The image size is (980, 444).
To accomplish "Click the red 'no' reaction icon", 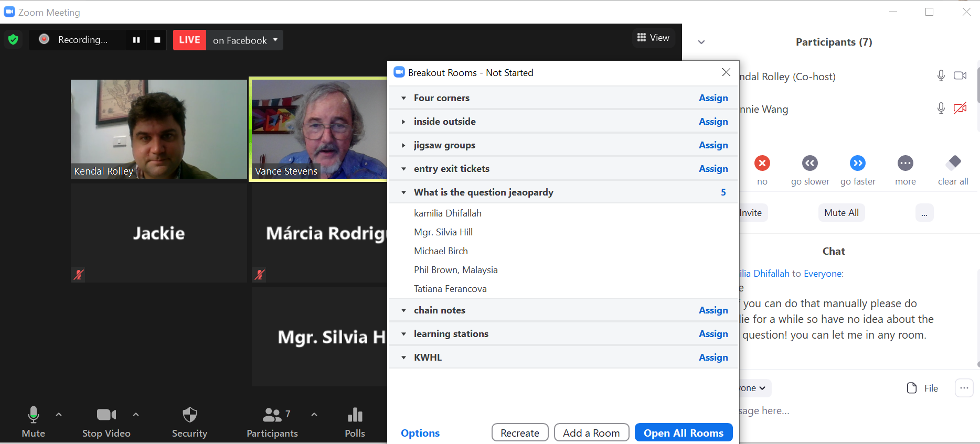I will click(x=762, y=164).
